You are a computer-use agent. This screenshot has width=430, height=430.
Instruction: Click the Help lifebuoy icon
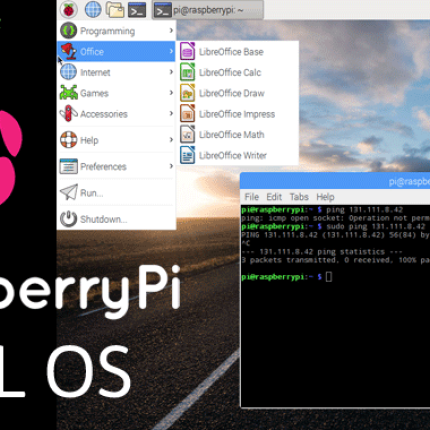point(68,140)
